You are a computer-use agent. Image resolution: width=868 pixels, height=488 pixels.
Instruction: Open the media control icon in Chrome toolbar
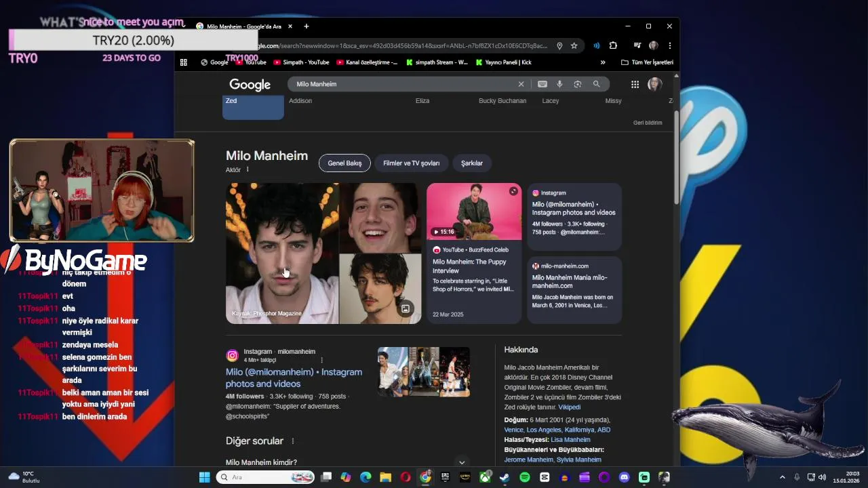[x=637, y=45]
